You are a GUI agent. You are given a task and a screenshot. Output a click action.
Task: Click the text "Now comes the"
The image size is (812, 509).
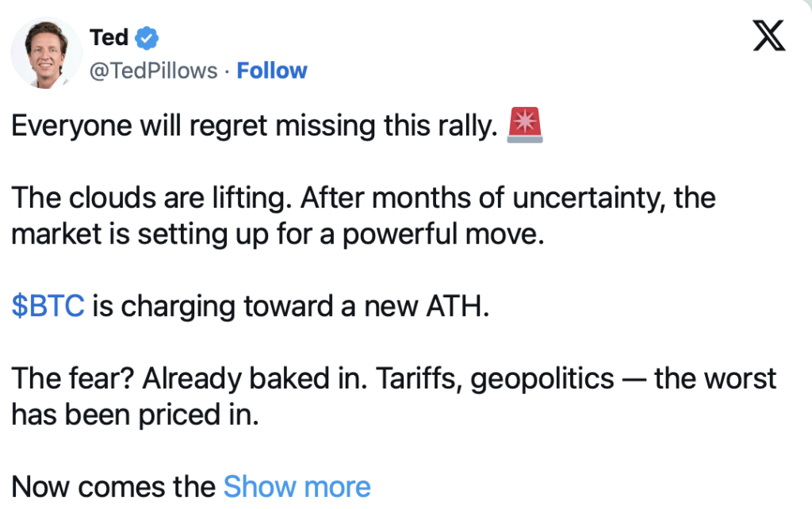click(x=113, y=486)
